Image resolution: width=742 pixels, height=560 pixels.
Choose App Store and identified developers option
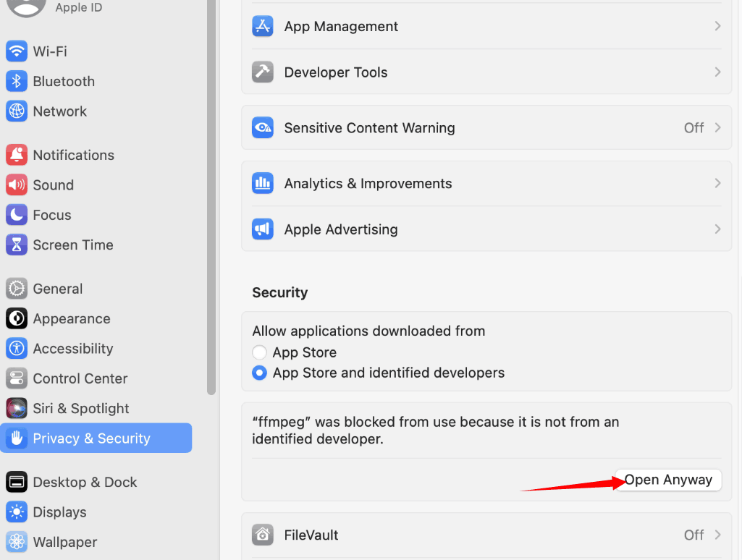tap(259, 373)
